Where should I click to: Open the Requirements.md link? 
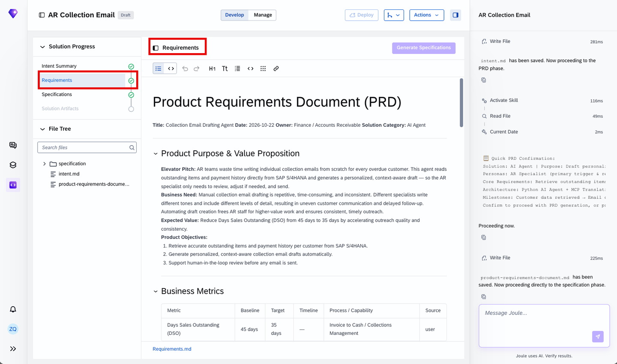[x=172, y=349]
